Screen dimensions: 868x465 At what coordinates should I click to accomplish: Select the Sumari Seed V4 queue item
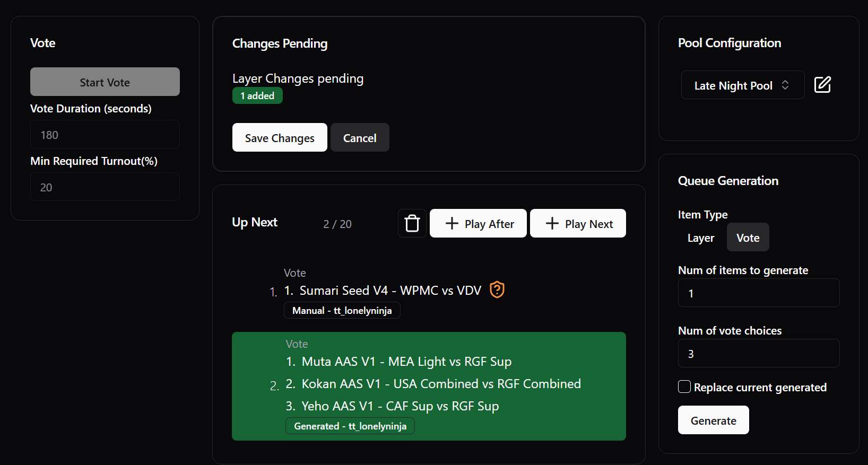[x=429, y=292]
